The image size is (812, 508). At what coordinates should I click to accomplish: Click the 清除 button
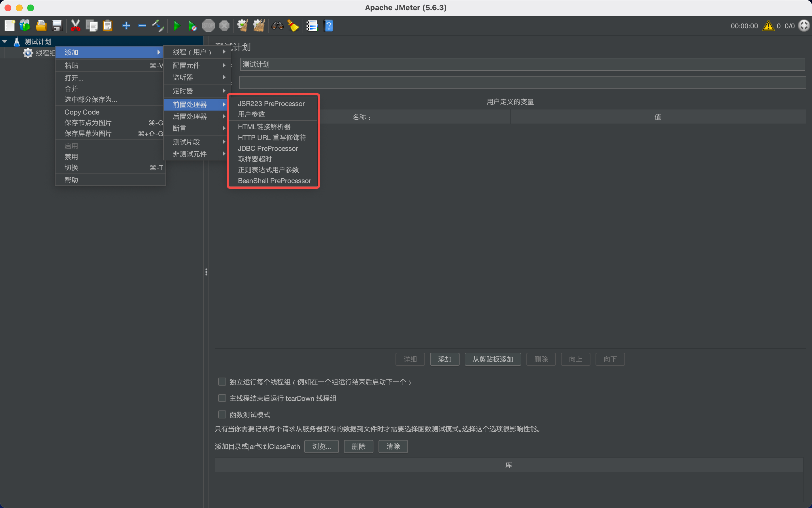pyautogui.click(x=393, y=446)
